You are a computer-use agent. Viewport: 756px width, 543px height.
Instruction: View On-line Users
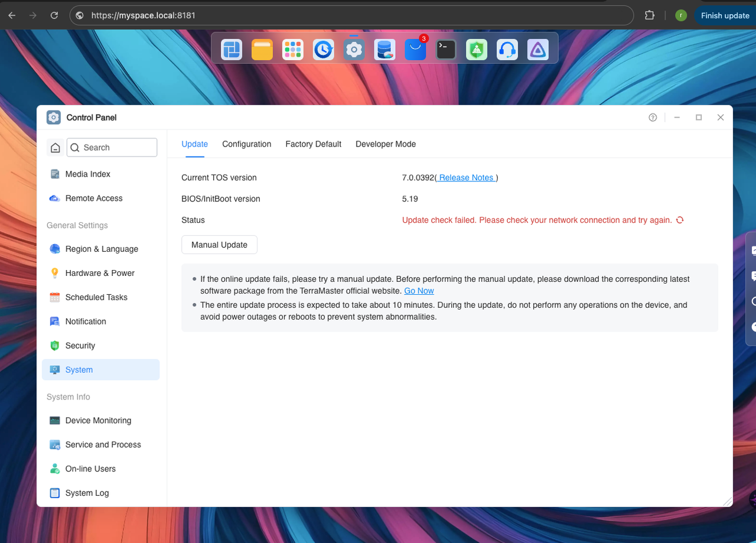pyautogui.click(x=100, y=469)
